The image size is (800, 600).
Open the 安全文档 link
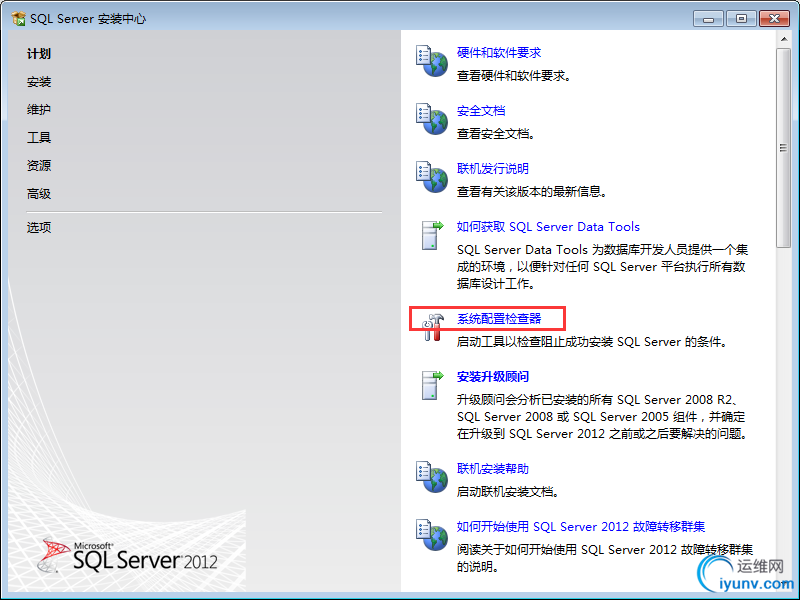pos(481,111)
